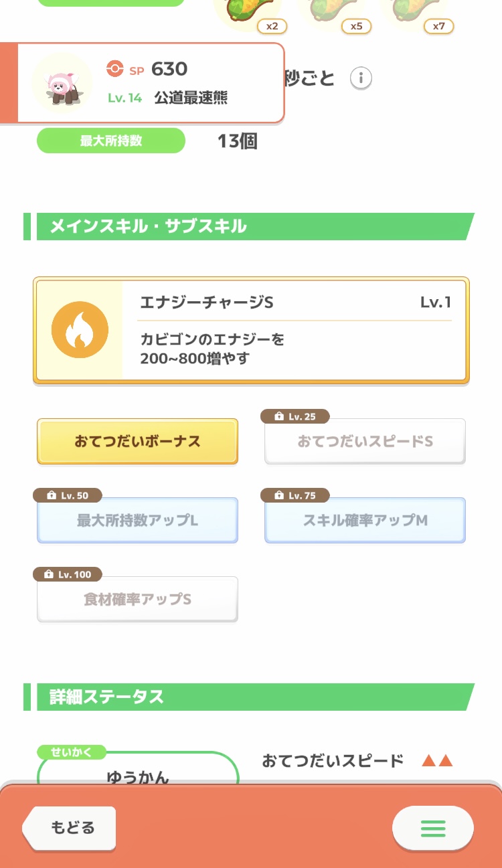Tap the ゆうかん nature box
502x868 pixels.
(x=138, y=768)
